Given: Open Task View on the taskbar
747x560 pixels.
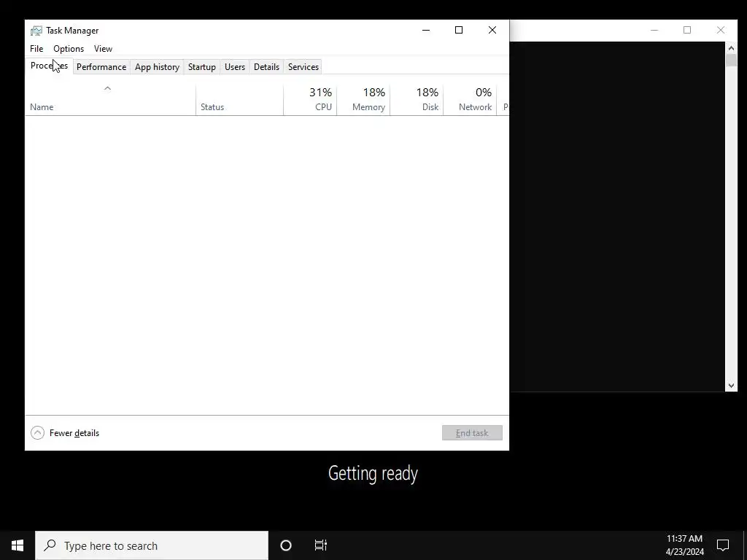Looking at the screenshot, I should pos(321,545).
